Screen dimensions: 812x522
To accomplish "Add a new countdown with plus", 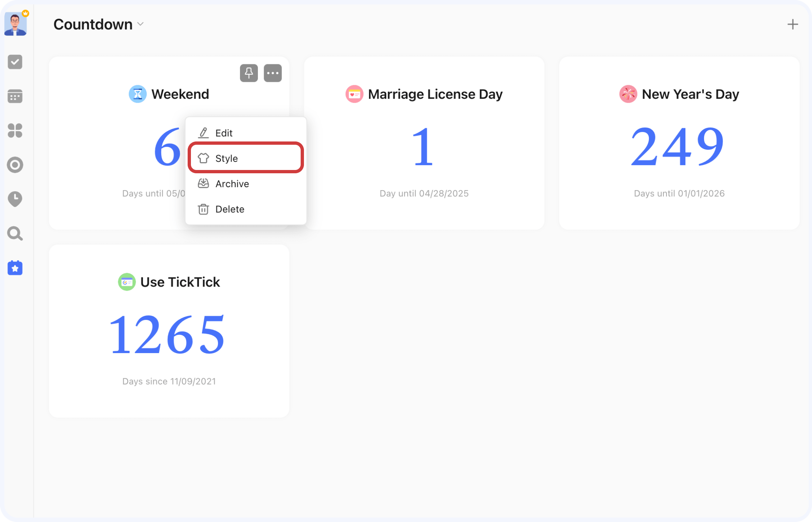I will click(x=793, y=24).
